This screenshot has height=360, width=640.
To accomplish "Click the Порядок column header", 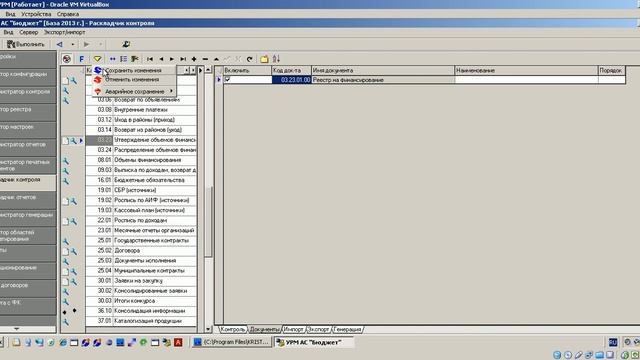I will point(611,70).
